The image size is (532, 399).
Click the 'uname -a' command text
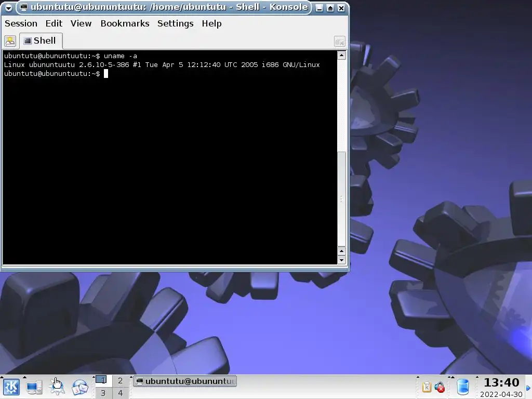tap(121, 56)
